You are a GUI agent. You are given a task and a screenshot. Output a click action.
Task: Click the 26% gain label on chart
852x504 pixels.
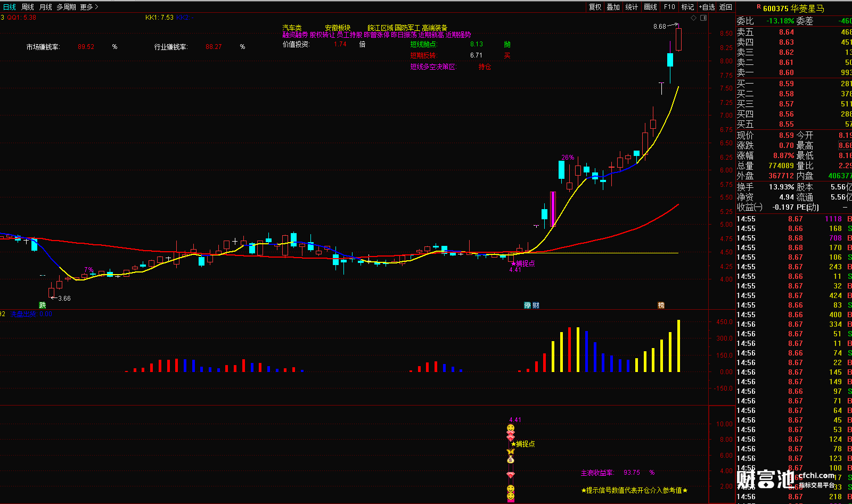tap(568, 158)
